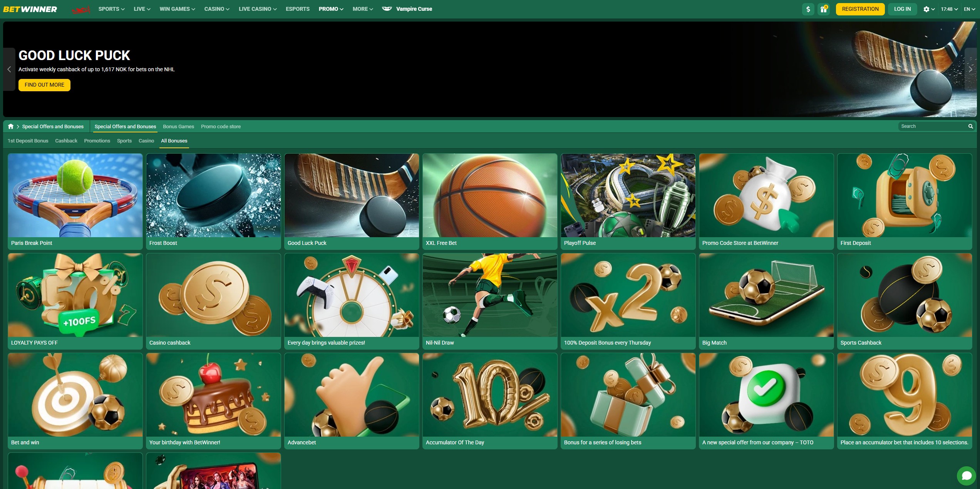
Task: Filter by Sports bonuses
Action: point(124,141)
